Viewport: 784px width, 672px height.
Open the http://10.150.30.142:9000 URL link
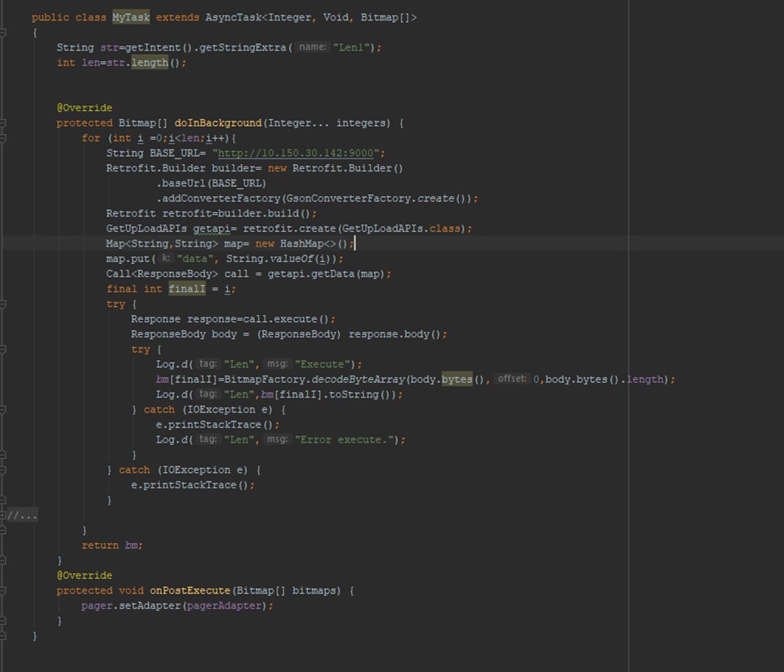coord(296,153)
